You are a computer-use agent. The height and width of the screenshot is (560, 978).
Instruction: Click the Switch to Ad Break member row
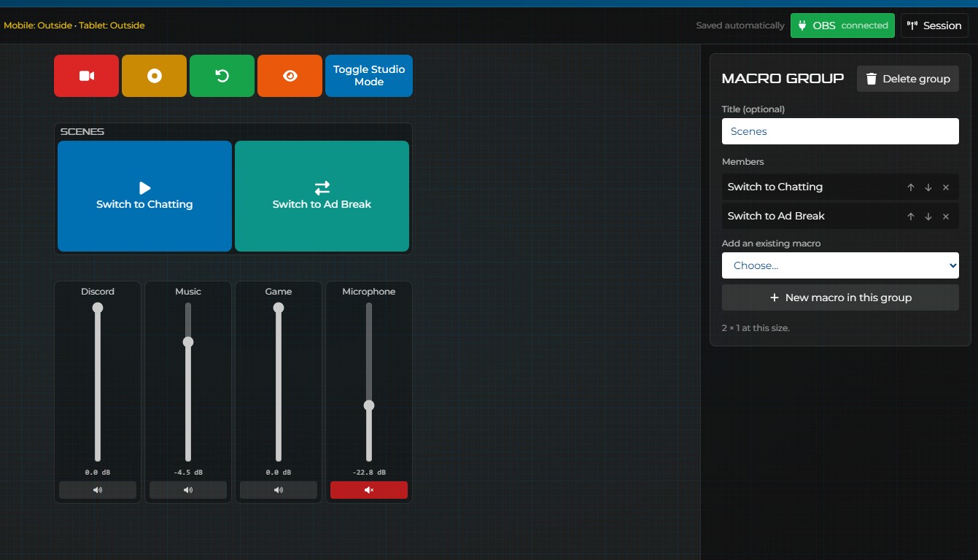tap(840, 216)
